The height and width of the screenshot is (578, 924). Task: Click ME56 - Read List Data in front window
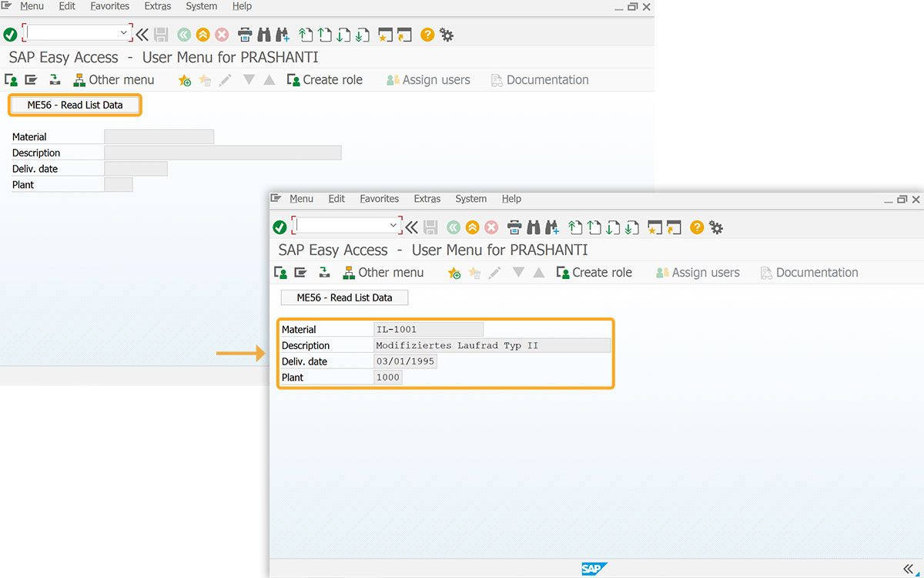[344, 297]
